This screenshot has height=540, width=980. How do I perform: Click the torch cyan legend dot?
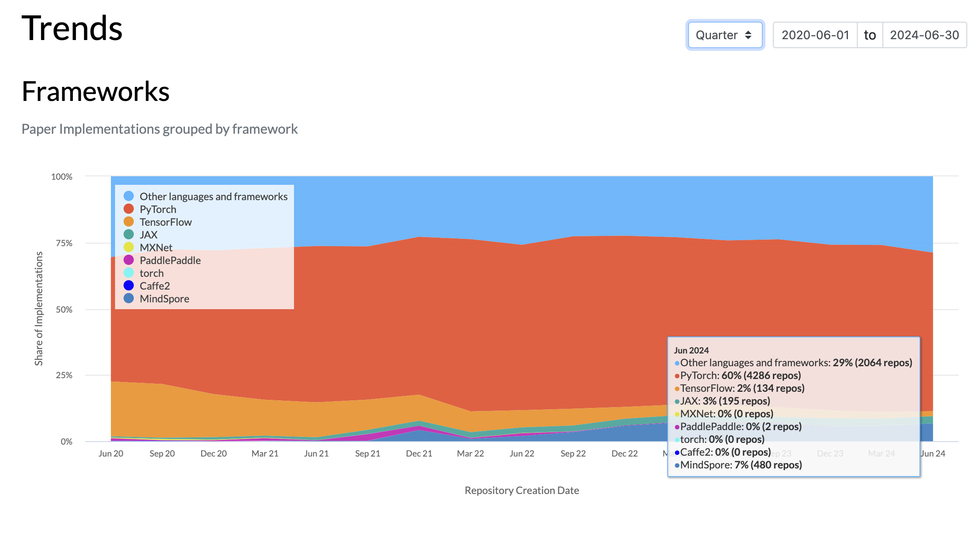tap(129, 273)
